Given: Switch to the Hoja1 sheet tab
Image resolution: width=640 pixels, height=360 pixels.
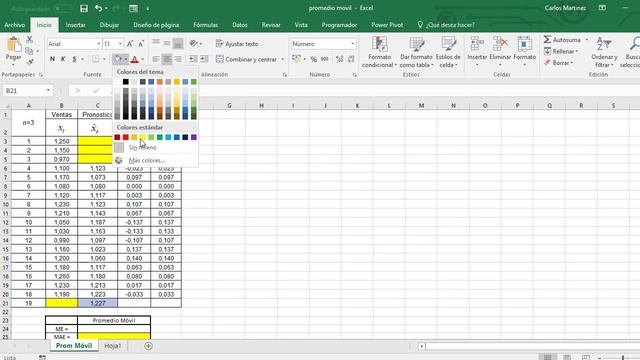Looking at the screenshot, I should coord(113,346).
